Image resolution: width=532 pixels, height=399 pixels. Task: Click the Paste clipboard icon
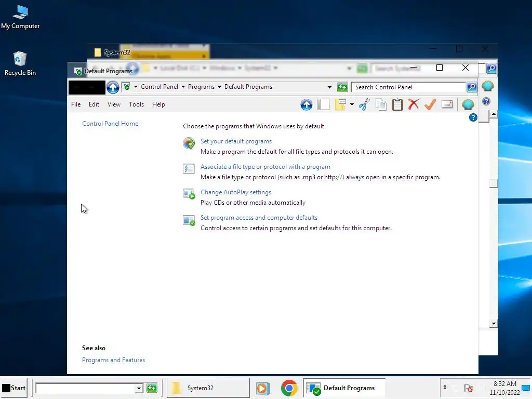click(x=397, y=104)
